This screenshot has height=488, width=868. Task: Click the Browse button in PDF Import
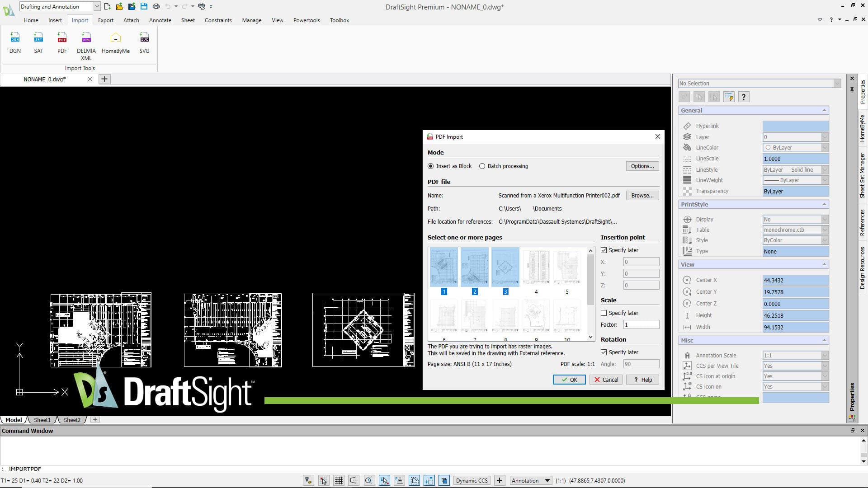coord(642,195)
